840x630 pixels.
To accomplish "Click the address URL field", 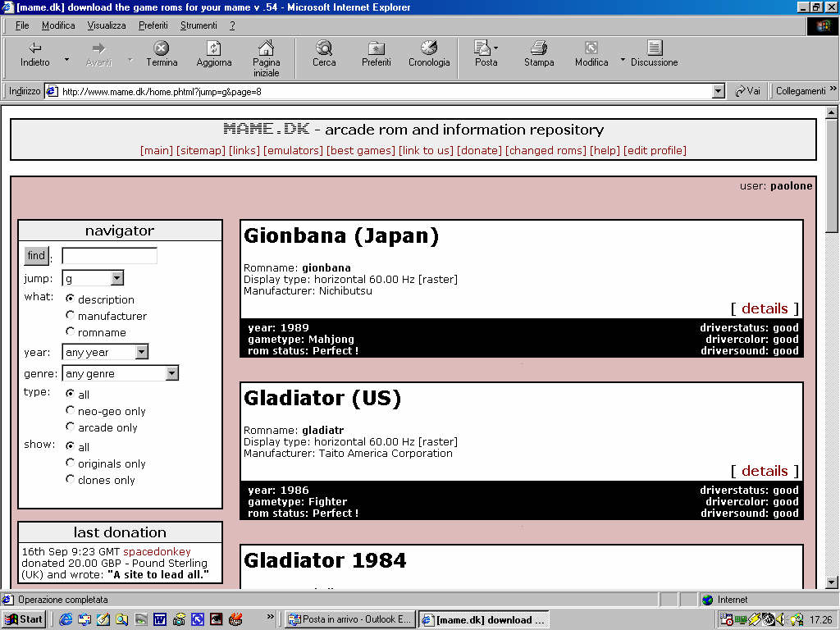I will coord(386,91).
